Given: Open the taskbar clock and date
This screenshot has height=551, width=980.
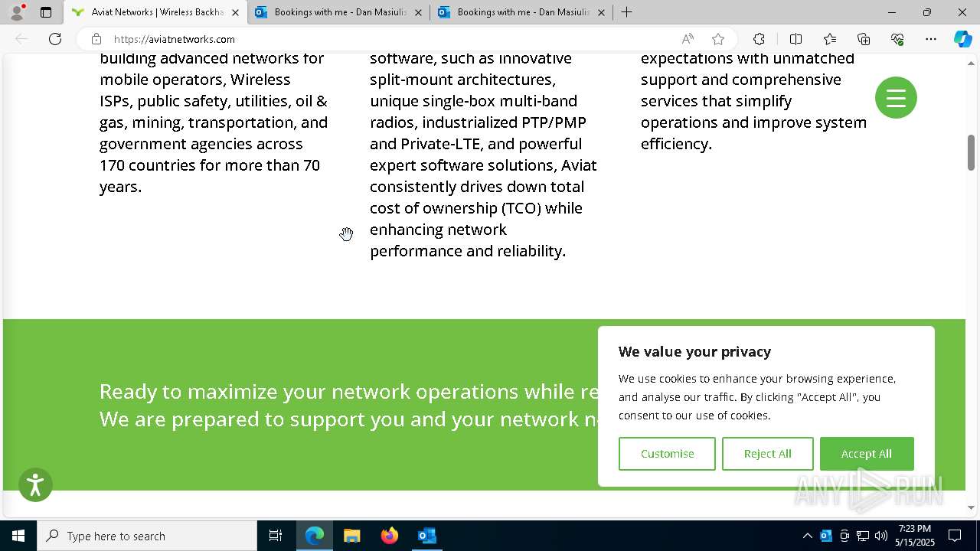Looking at the screenshot, I should pos(915,536).
